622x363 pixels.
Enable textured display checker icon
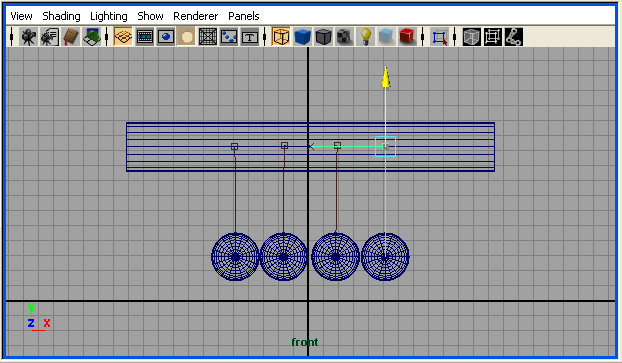point(344,37)
